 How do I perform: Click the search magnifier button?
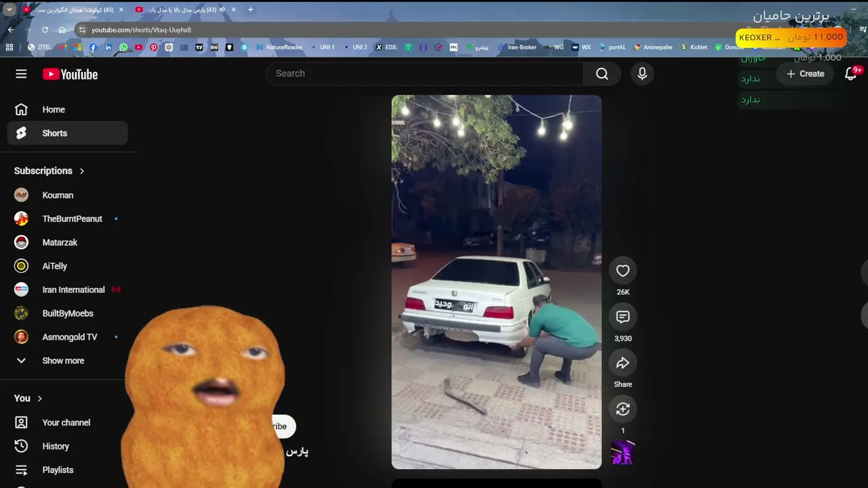pyautogui.click(x=601, y=74)
